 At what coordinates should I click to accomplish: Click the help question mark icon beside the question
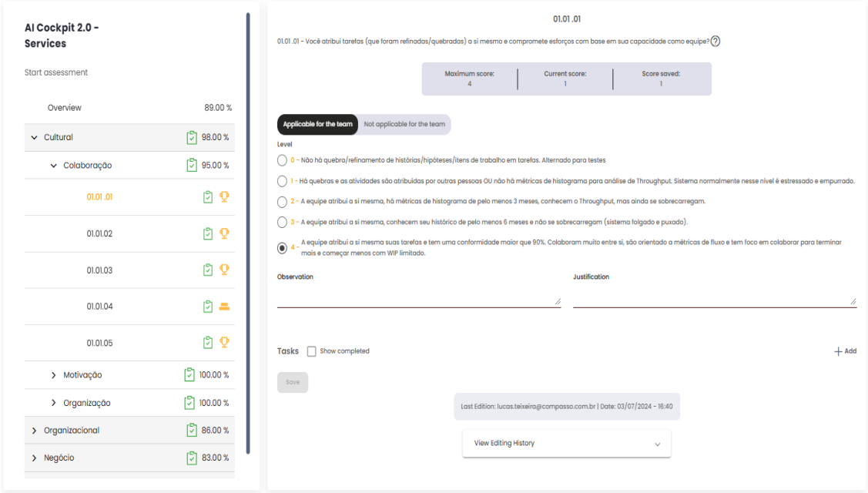pos(716,41)
